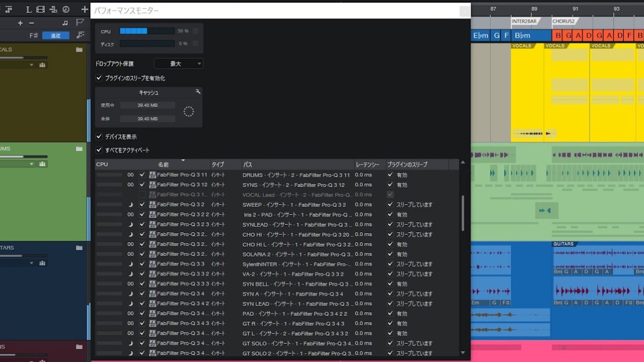The height and width of the screenshot is (362, 644).
Task: Click the 追従 follow button
Action: (x=56, y=36)
